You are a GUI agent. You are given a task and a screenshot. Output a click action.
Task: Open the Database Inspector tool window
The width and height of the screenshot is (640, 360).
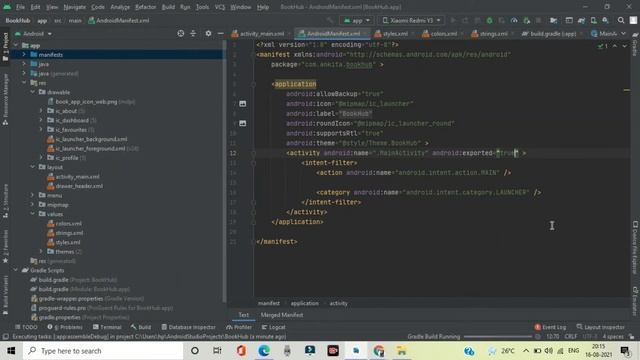(188, 327)
